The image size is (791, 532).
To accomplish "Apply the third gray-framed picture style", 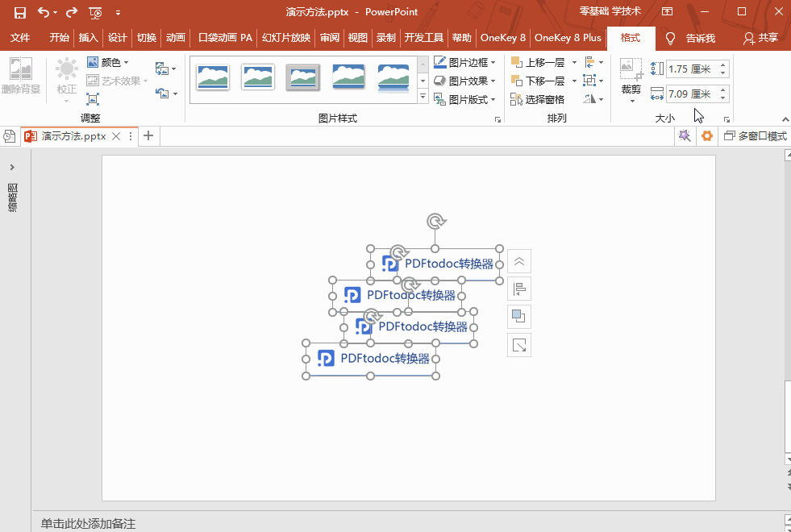I will pos(303,77).
